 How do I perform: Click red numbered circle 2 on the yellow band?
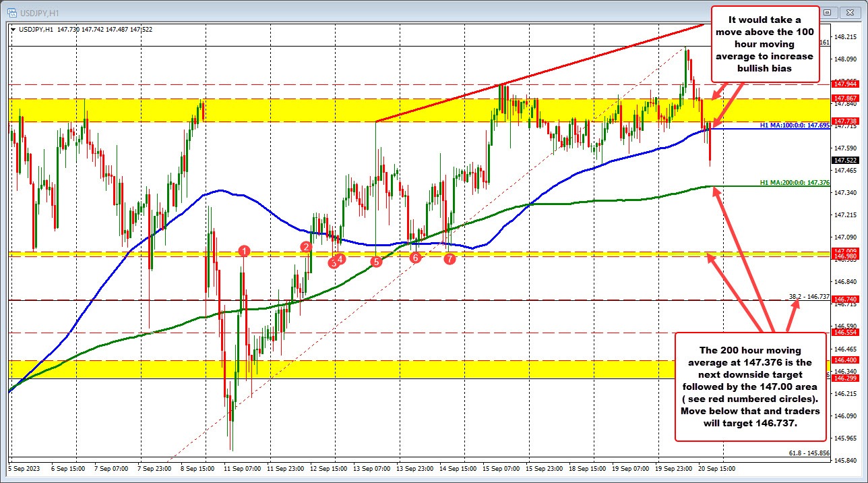click(x=307, y=247)
